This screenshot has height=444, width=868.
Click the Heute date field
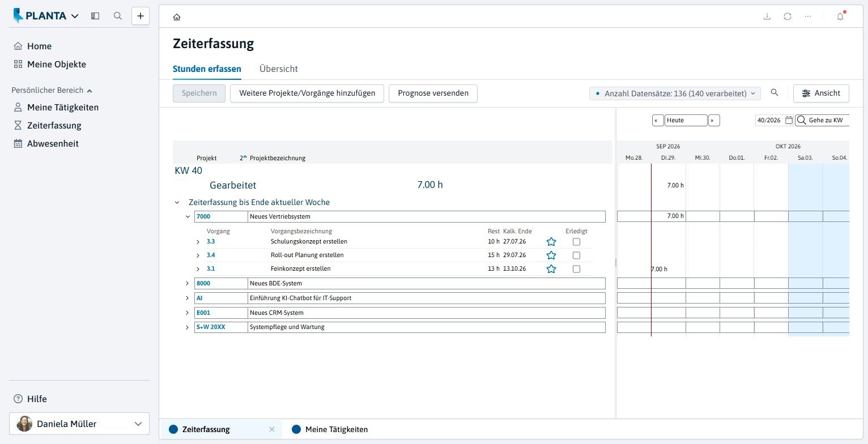pyautogui.click(x=686, y=120)
